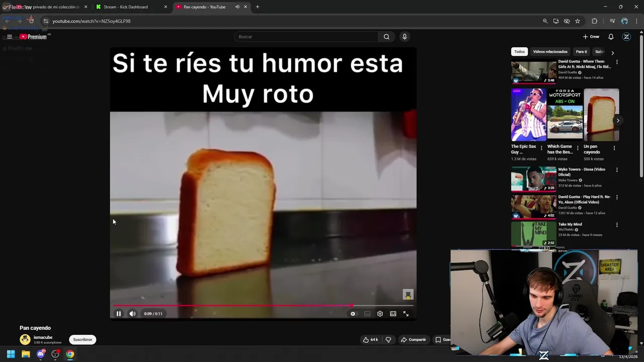Open Chrome from taskbar
This screenshot has width=644, height=362.
coord(70,354)
